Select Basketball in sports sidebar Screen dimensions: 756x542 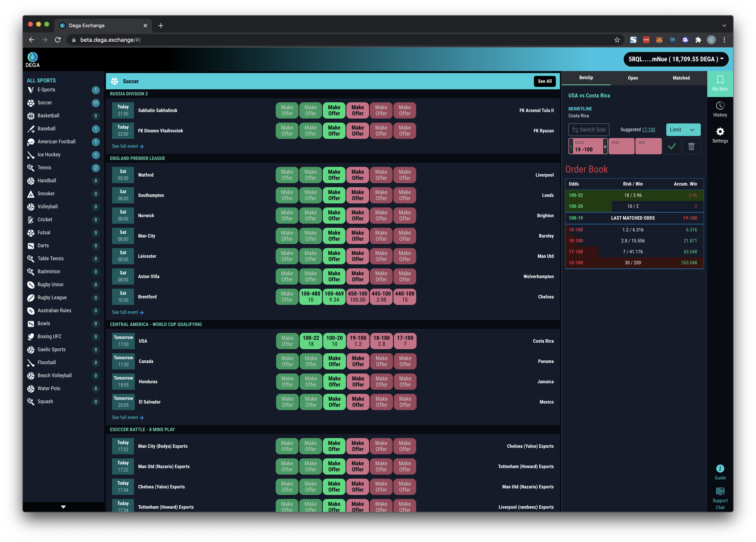(48, 116)
